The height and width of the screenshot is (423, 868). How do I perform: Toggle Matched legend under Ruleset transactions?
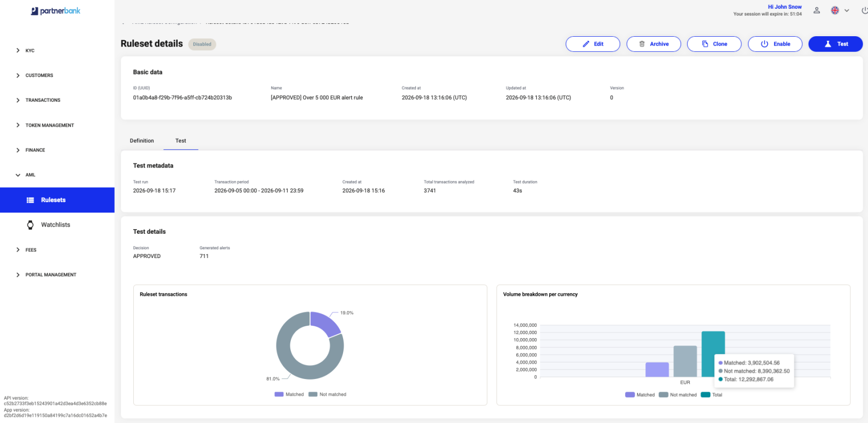click(289, 395)
